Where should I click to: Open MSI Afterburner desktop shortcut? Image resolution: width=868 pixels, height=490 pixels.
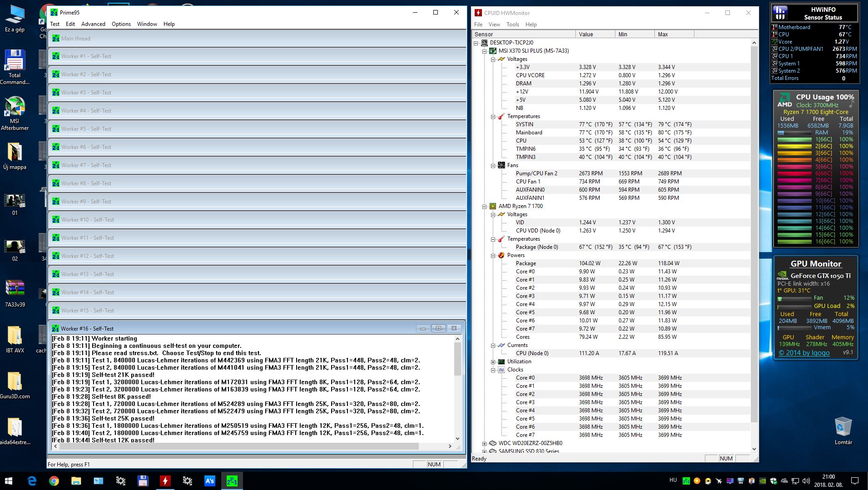pos(15,114)
